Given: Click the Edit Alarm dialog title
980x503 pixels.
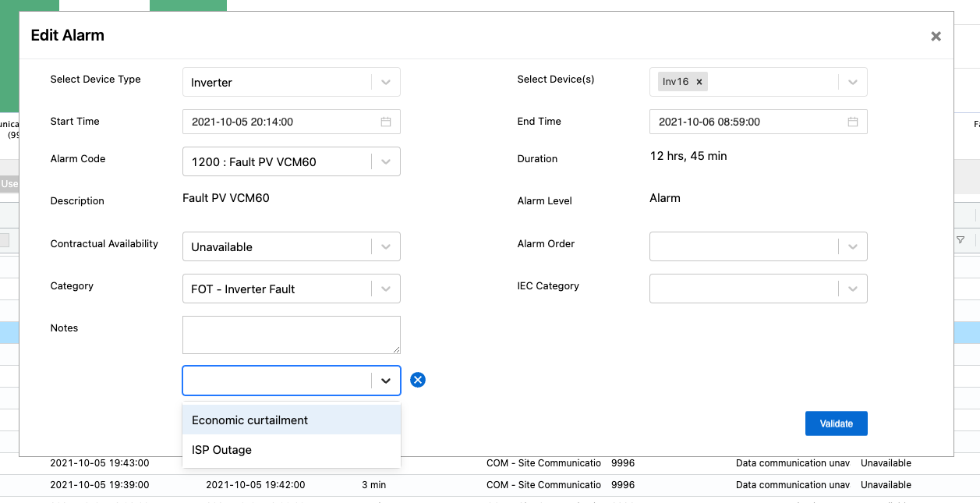Looking at the screenshot, I should (x=67, y=35).
